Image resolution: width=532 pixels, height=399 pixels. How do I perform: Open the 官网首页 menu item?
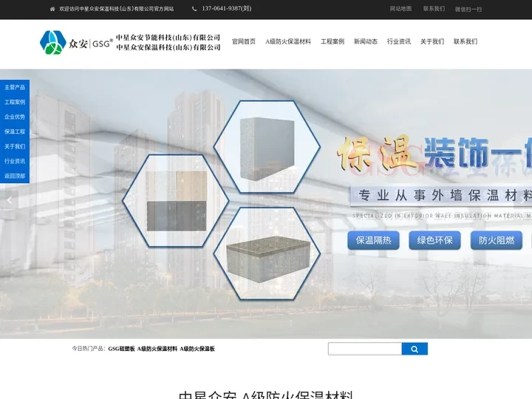244,41
